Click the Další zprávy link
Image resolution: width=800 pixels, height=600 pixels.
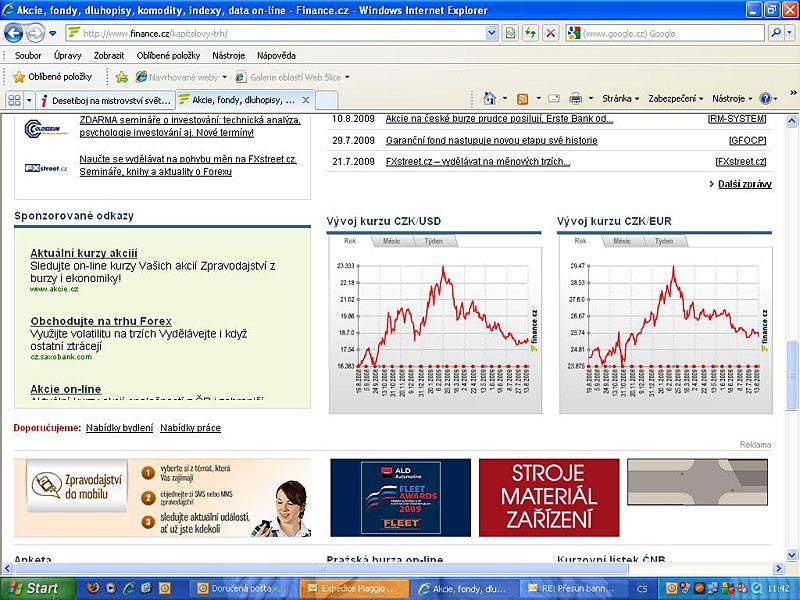tap(744, 184)
